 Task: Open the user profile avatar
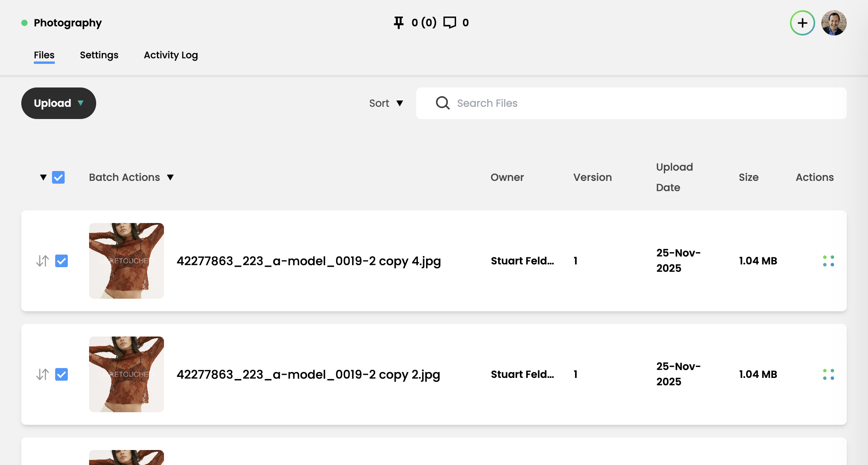834,23
